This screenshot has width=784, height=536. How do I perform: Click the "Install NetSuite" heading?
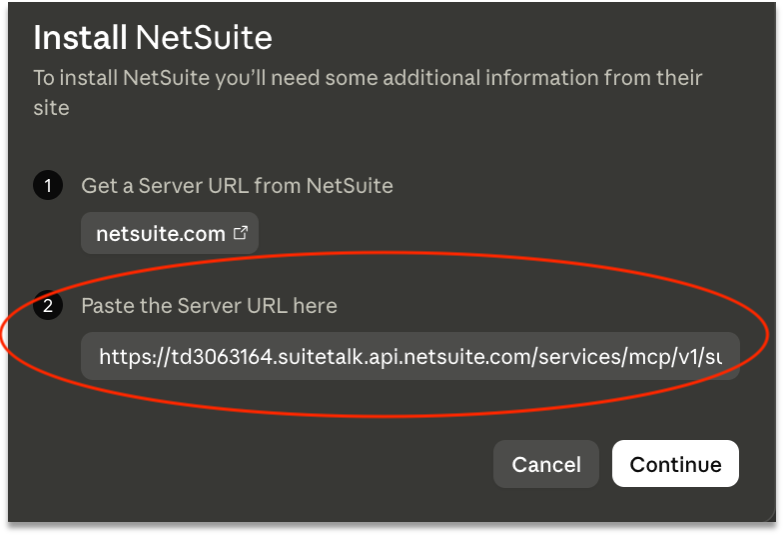(x=153, y=38)
